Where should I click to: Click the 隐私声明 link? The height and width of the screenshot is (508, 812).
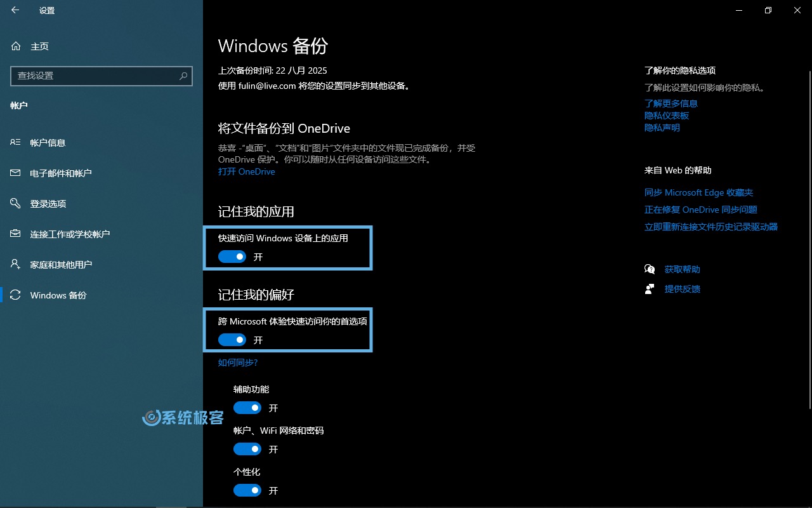click(662, 128)
